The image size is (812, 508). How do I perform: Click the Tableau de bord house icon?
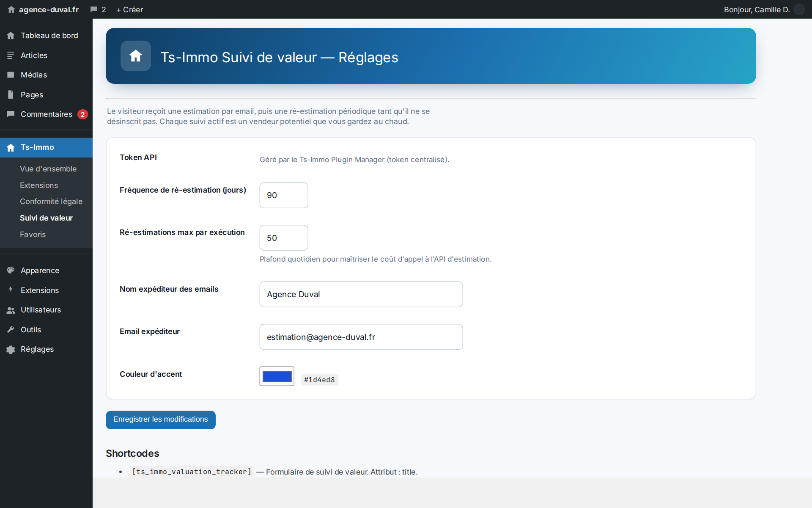pyautogui.click(x=11, y=36)
